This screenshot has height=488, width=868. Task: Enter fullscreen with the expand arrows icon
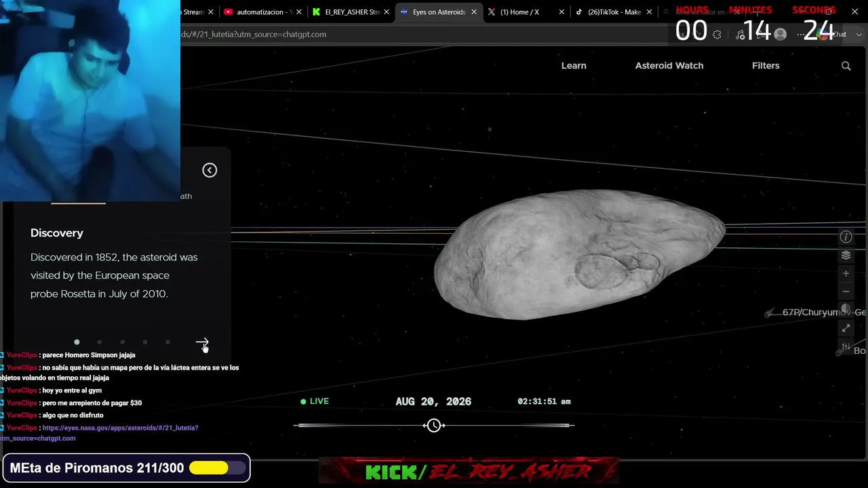coord(846,328)
